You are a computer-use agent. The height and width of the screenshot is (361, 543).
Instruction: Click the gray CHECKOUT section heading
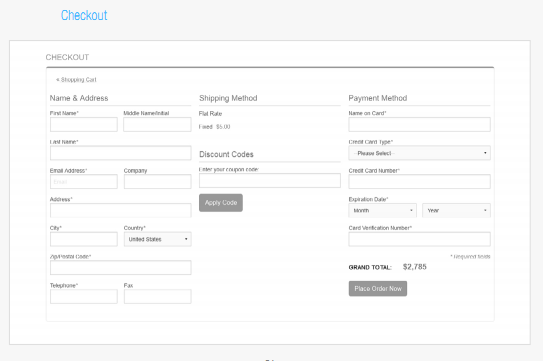coord(67,57)
